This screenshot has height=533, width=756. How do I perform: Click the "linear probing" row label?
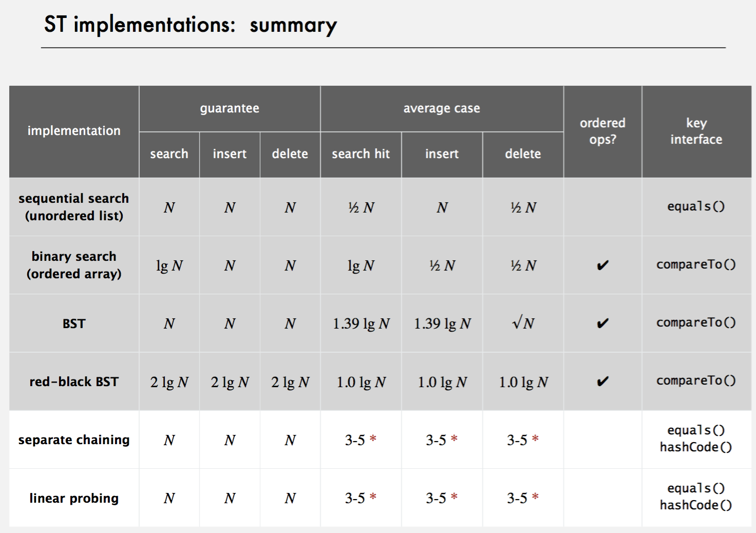74,498
